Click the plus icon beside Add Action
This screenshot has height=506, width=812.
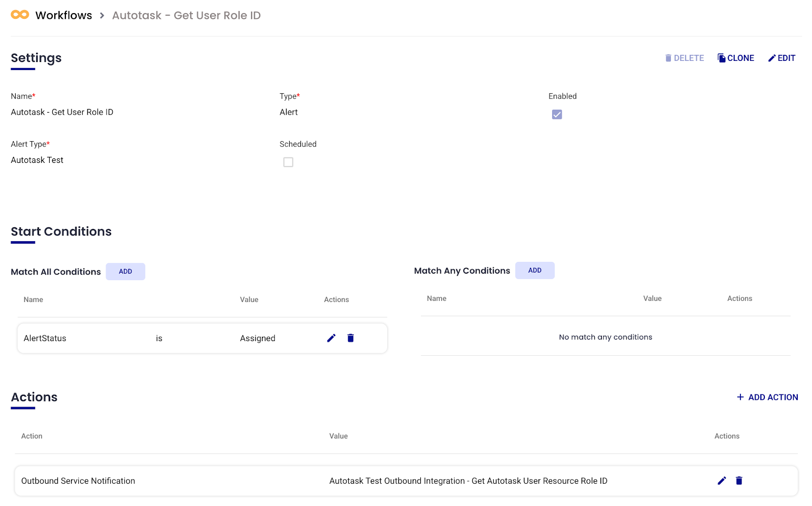pos(740,397)
